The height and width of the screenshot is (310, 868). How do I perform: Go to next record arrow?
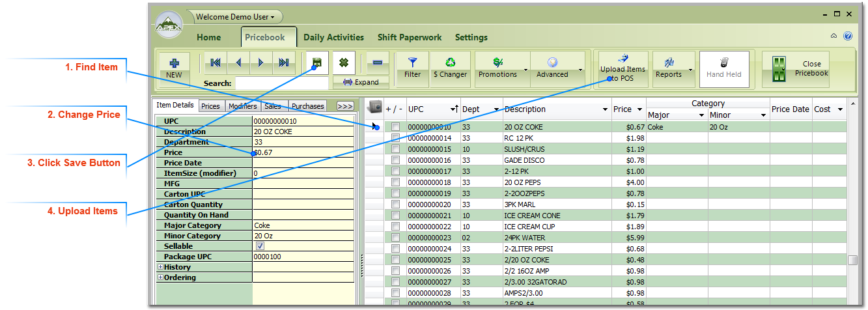pos(261,63)
